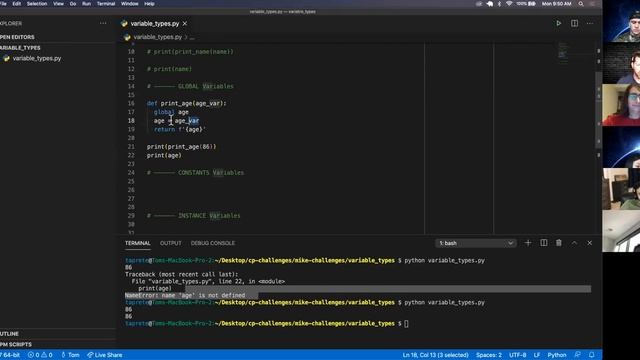Maximize terminal panel with up chevron

[x=574, y=243]
